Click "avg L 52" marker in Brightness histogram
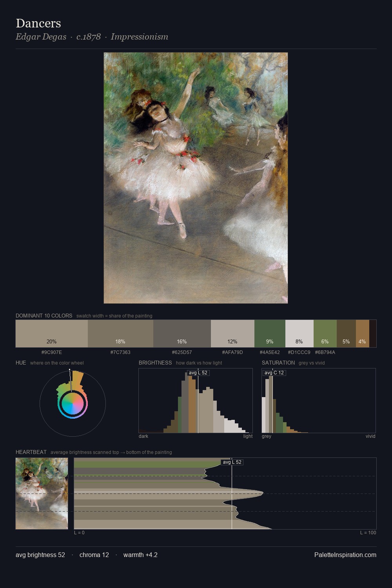The width and height of the screenshot is (392, 588). click(x=198, y=373)
